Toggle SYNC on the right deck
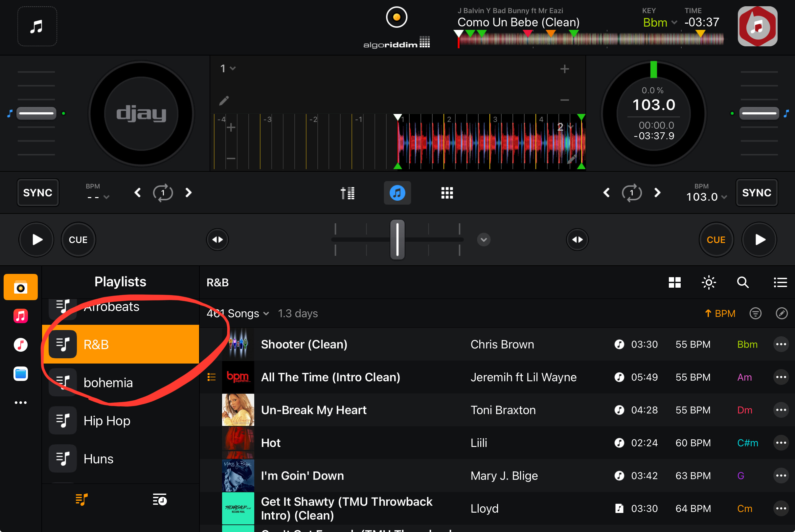Screen dimensions: 795x532 [756, 193]
